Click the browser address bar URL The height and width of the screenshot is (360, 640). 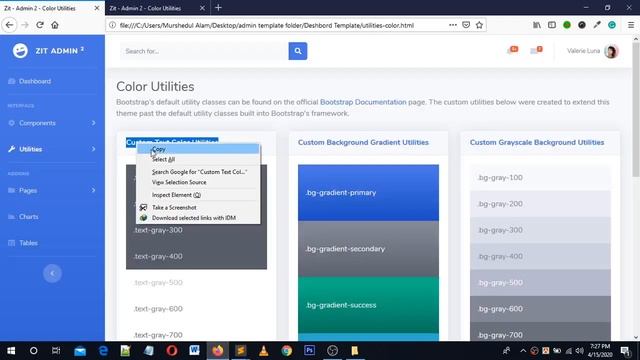coord(267,25)
